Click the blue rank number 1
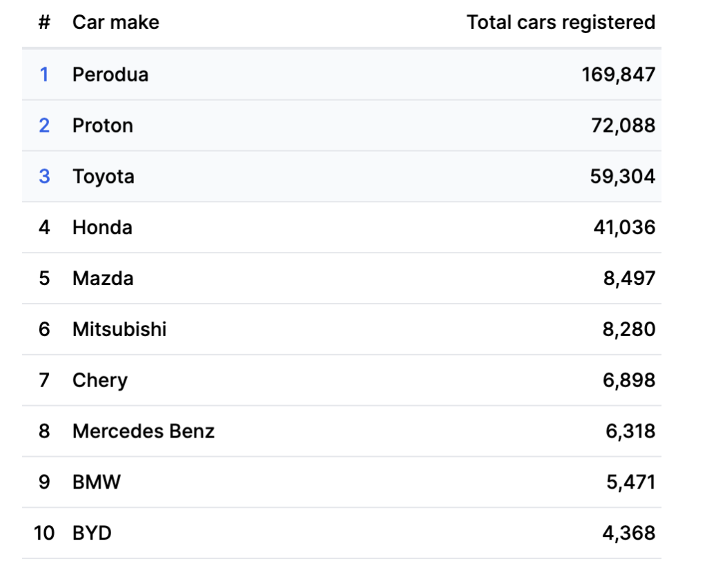Screen dimensions: 707x588 pyautogui.click(x=44, y=74)
